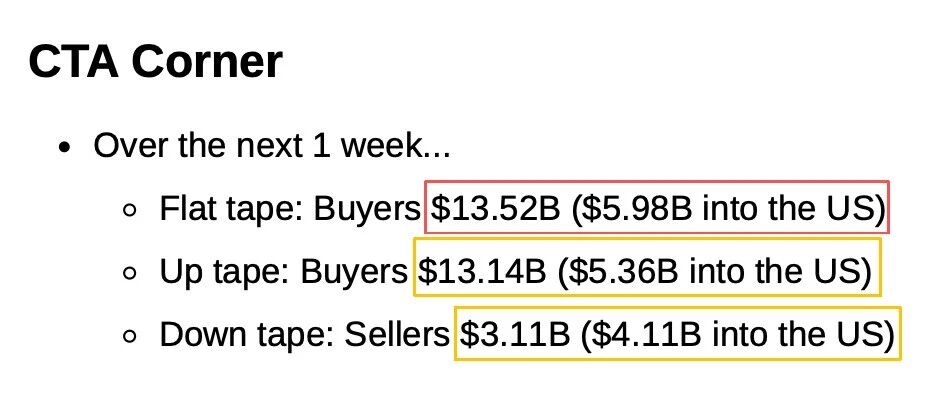Click the "Flat tape: Buyers" text

point(290,210)
